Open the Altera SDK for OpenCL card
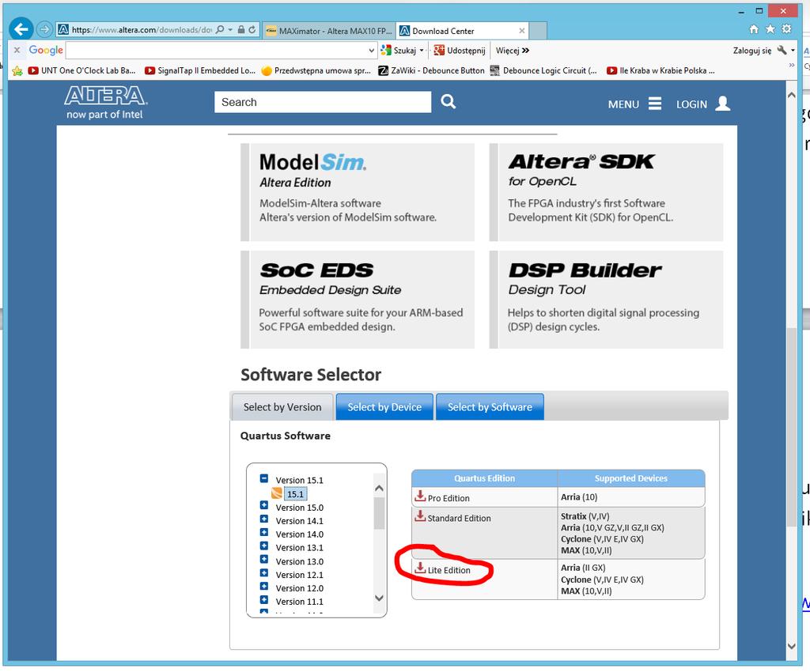This screenshot has height=672, width=810. [x=607, y=192]
